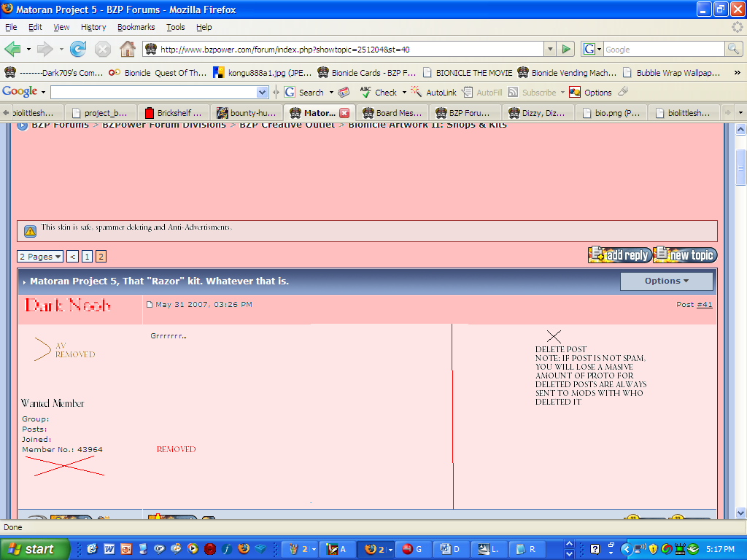Image resolution: width=747 pixels, height=560 pixels.
Task: Switch to the Brickshelf tab
Action: (x=174, y=113)
